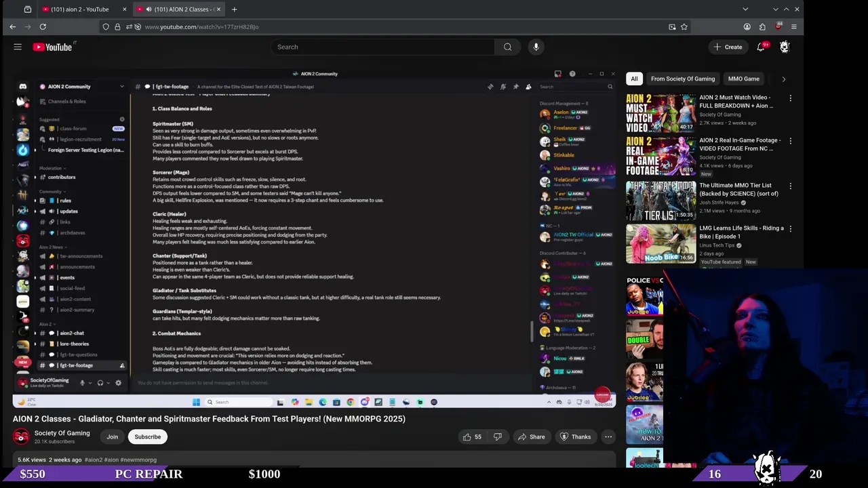
Task: Dislike the video with thumbs down
Action: [x=497, y=436]
